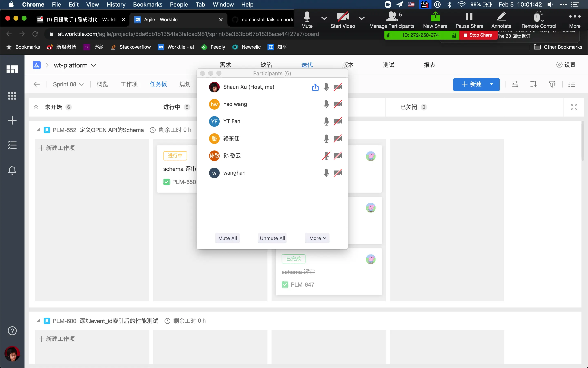Collapse the PLM-552 story row

(38, 130)
